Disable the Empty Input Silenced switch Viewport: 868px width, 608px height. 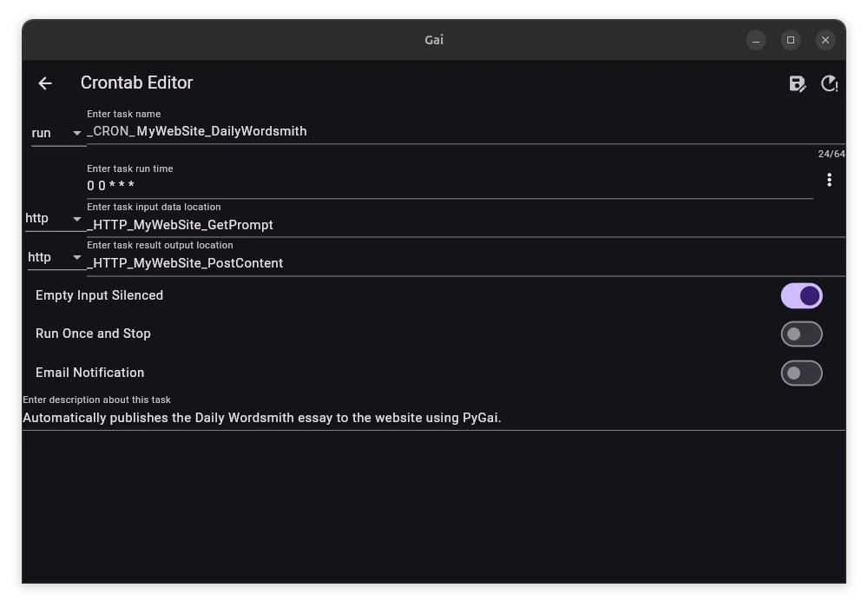point(801,295)
